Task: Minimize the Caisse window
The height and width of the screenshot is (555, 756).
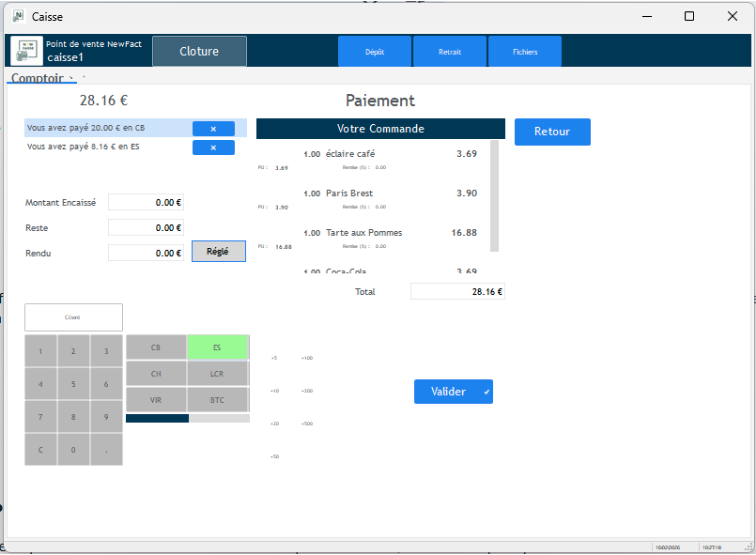Action: pyautogui.click(x=647, y=16)
